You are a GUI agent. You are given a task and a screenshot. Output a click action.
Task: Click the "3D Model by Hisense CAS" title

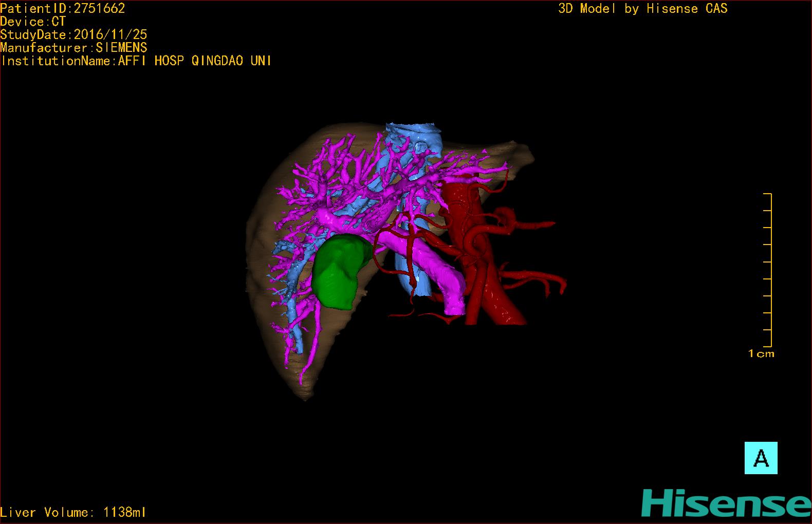click(642, 8)
